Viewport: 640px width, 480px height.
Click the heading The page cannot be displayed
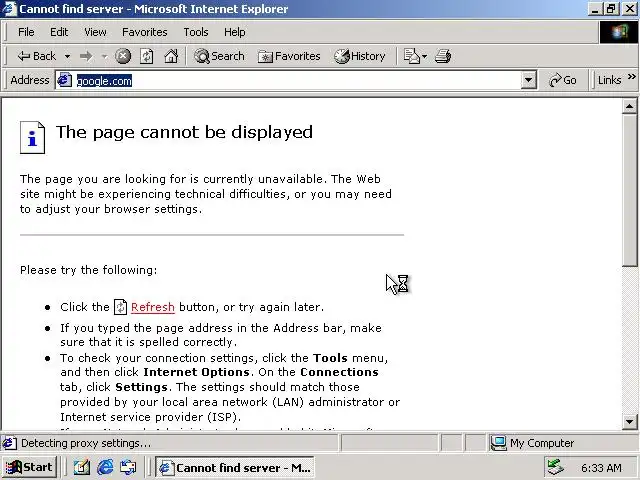184,133
